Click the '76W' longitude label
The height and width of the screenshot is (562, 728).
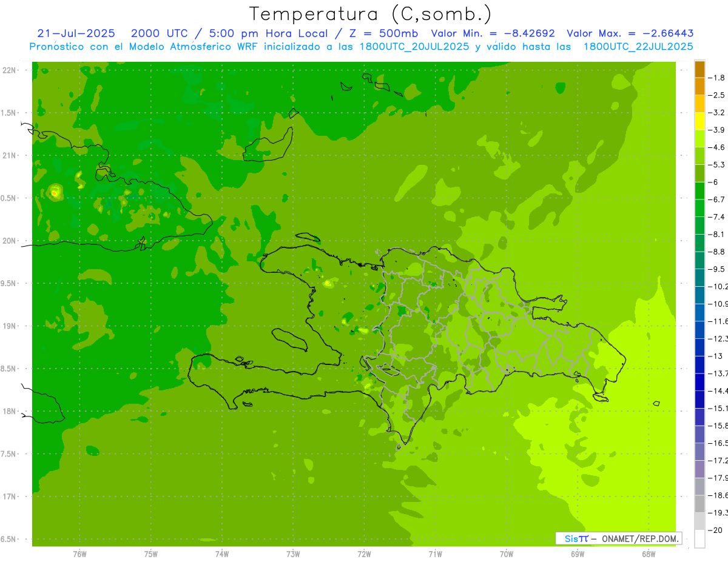coord(79,554)
